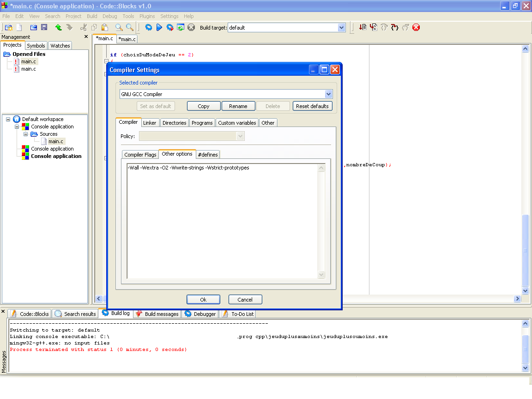
Task: Open the Settings menu
Action: [x=169, y=16]
